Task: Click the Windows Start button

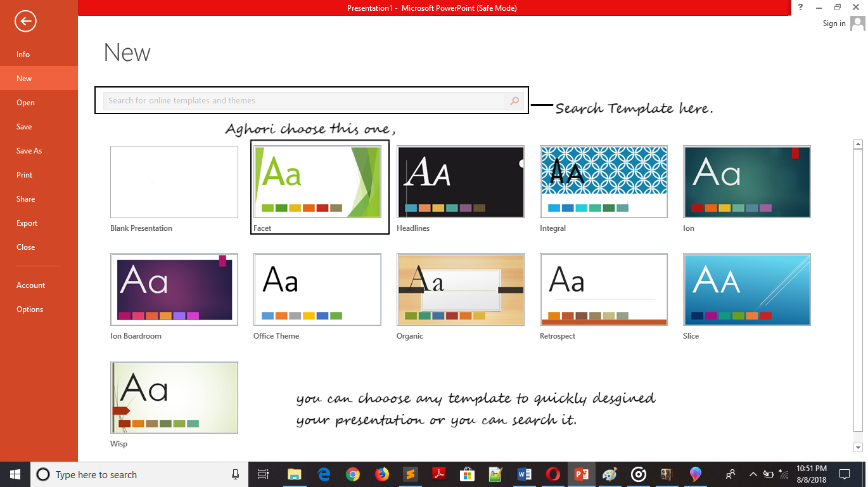Action: point(15,474)
